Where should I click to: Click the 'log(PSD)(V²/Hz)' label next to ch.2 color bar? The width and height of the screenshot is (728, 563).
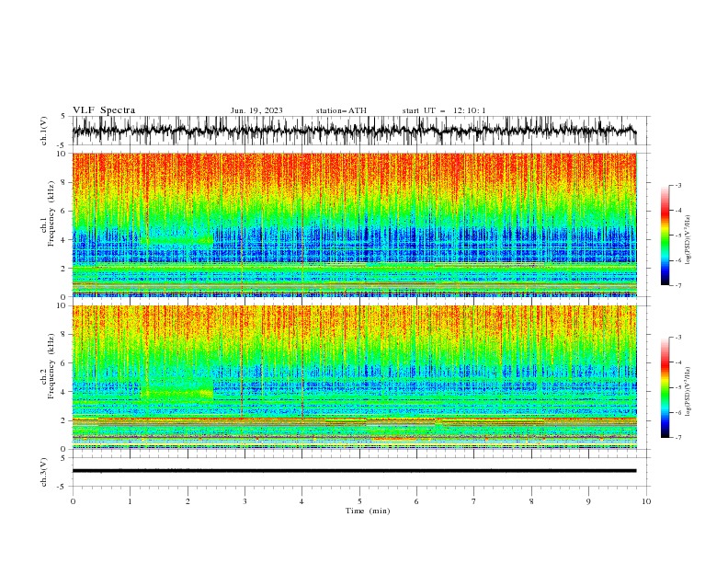688,392
